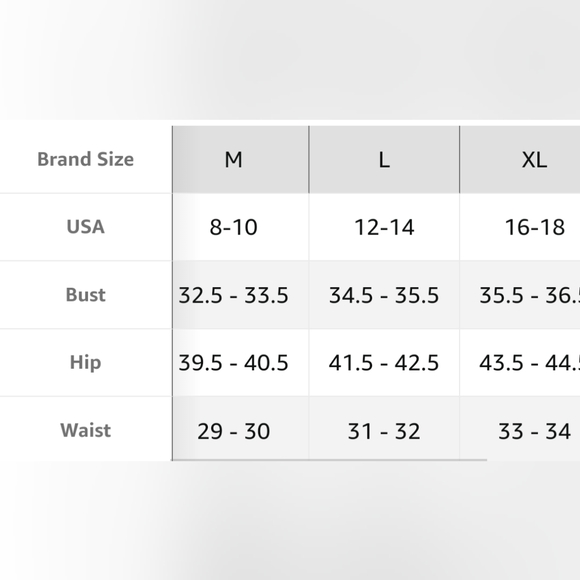The height and width of the screenshot is (580, 580).
Task: Click the 39.5 - 40.5 hip measurement
Action: 233,363
